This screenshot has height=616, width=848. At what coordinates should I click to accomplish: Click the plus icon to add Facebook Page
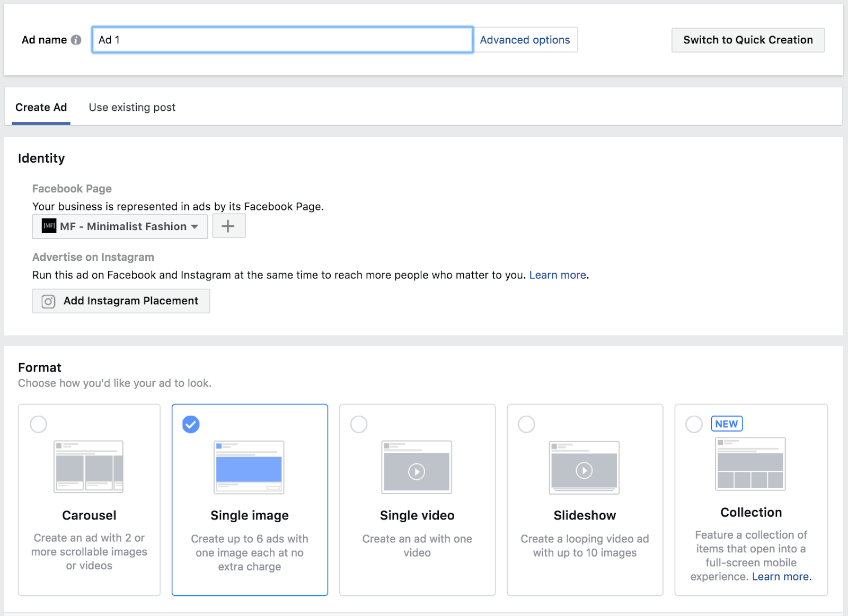point(228,226)
